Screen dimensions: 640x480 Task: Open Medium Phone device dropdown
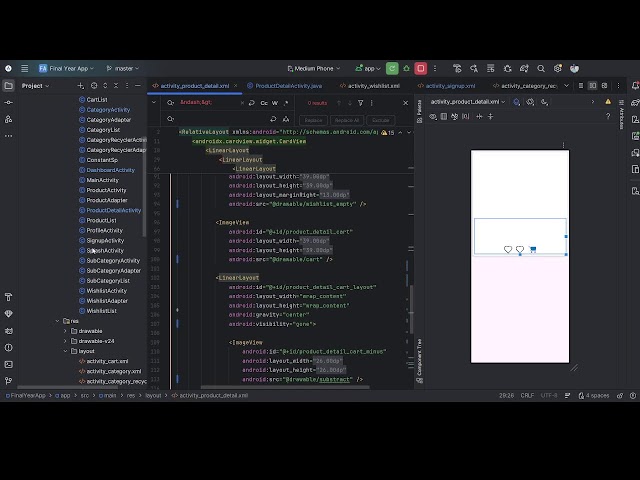click(313, 69)
